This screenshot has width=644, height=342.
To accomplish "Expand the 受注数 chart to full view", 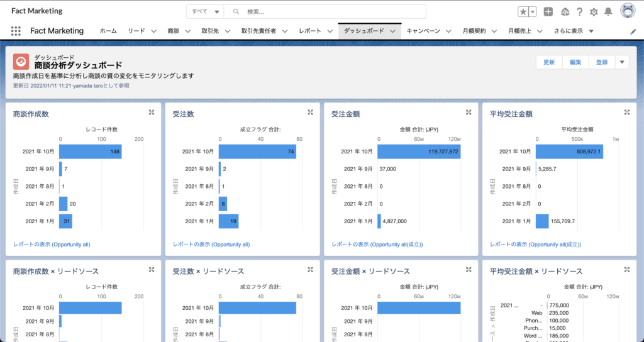I will pyautogui.click(x=311, y=113).
